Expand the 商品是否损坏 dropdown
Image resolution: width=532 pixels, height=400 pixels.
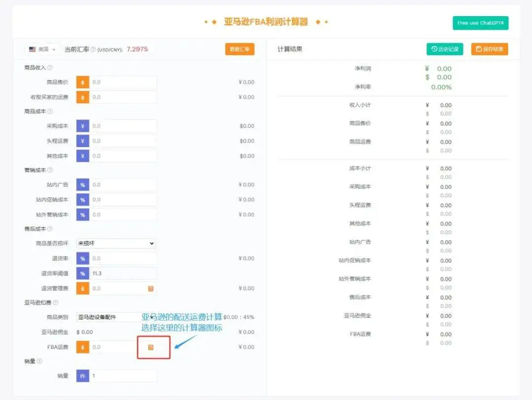pyautogui.click(x=116, y=244)
